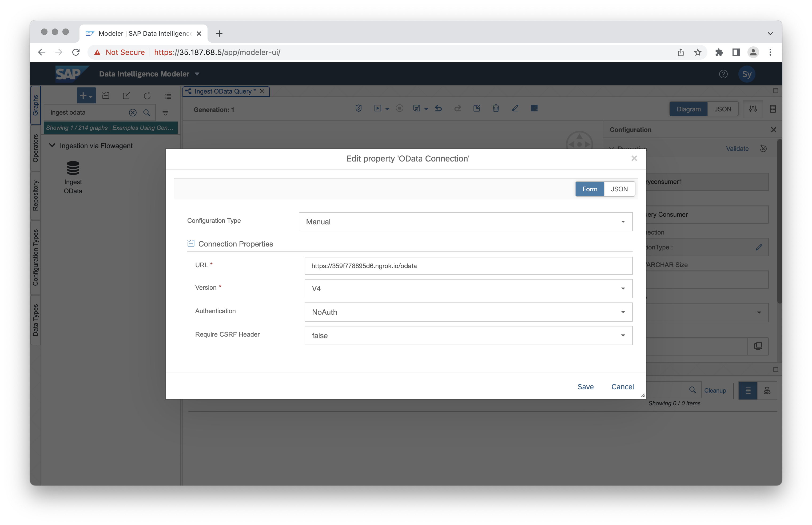Screen dimensions: 812x525
Task: Save the OData Connection properties
Action: pos(586,387)
